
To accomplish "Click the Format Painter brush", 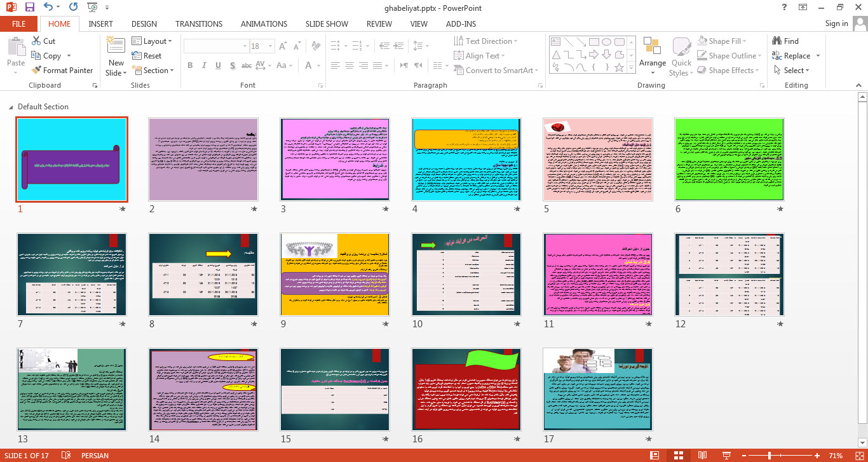I will 62,71.
